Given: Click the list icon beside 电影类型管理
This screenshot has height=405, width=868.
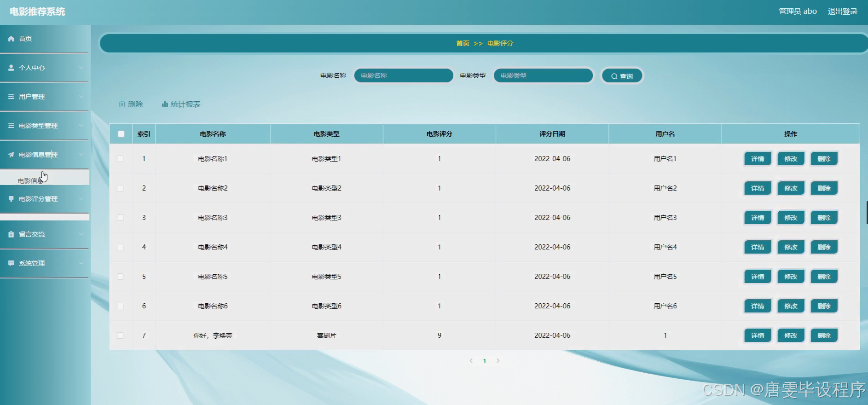Looking at the screenshot, I should click(x=11, y=126).
